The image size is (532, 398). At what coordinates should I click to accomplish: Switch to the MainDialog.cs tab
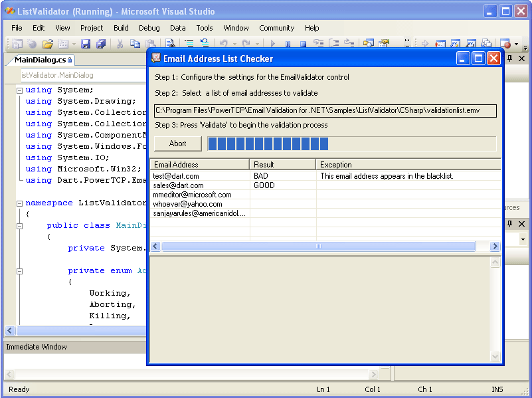click(42, 60)
